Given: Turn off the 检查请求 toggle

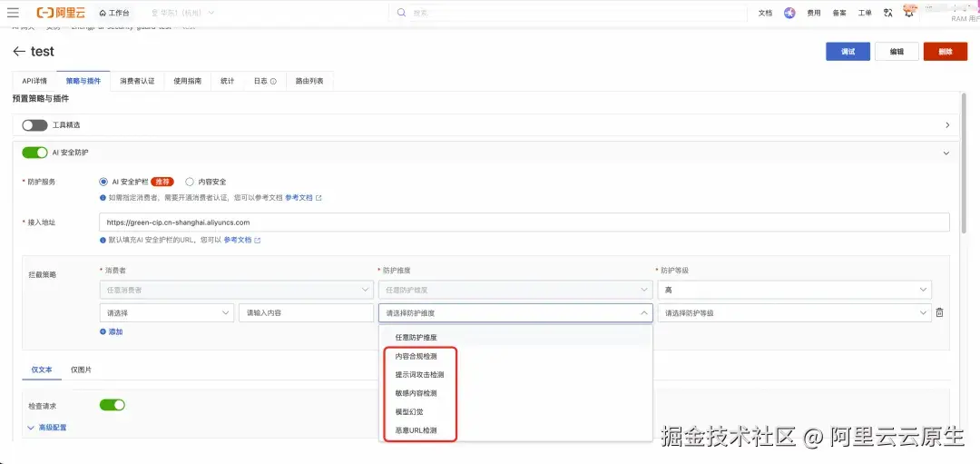Looking at the screenshot, I should (112, 405).
